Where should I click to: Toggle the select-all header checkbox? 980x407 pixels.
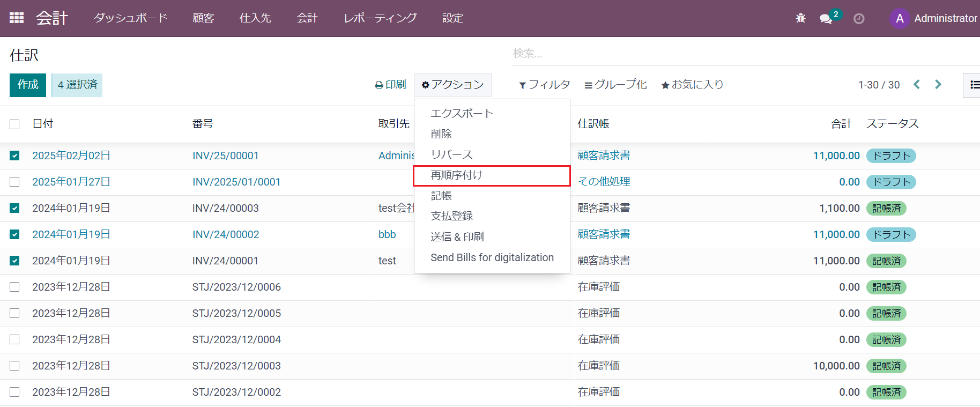[x=14, y=124]
